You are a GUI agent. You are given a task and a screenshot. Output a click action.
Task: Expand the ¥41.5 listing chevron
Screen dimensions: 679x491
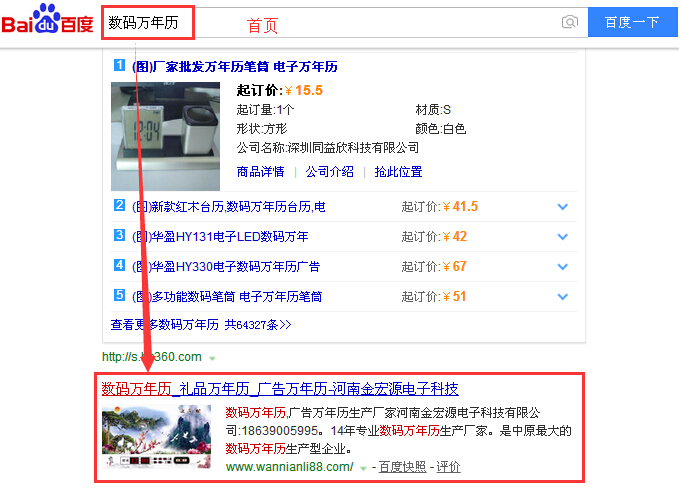pyautogui.click(x=563, y=207)
